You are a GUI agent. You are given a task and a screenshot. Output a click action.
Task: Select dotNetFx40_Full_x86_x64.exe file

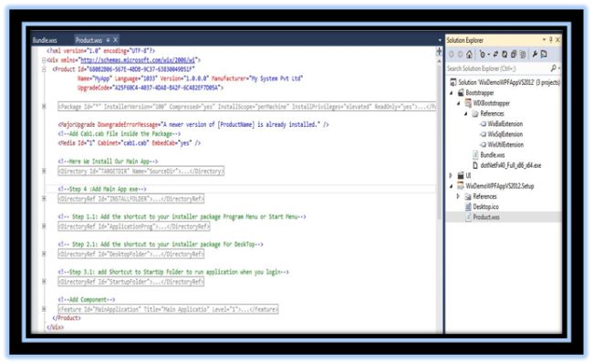(511, 165)
